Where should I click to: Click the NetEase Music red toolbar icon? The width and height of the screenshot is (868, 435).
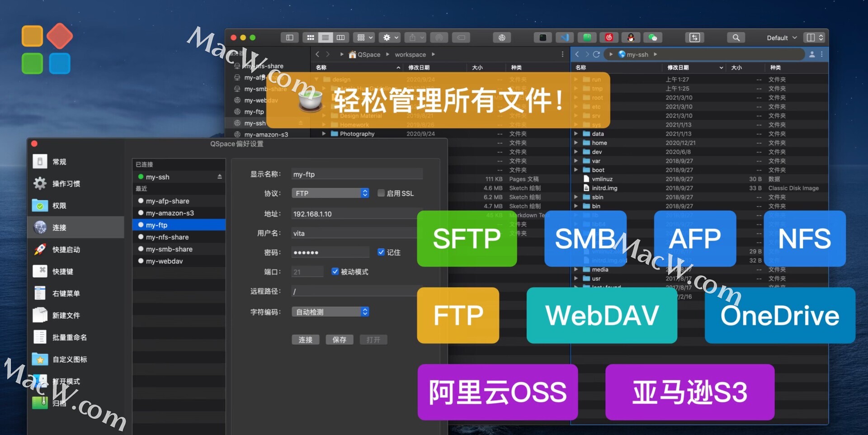pyautogui.click(x=609, y=38)
